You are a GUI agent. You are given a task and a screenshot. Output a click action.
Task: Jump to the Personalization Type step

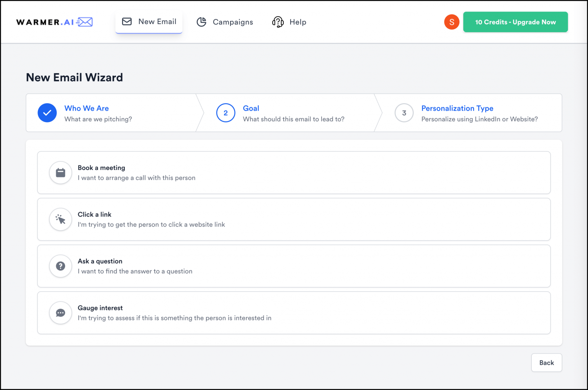click(457, 108)
